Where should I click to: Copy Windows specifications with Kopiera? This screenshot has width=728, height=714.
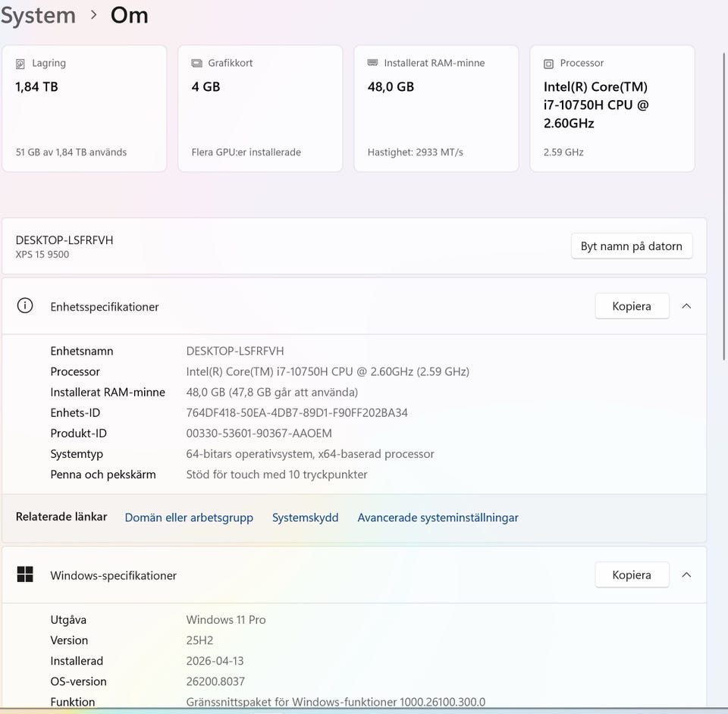632,575
